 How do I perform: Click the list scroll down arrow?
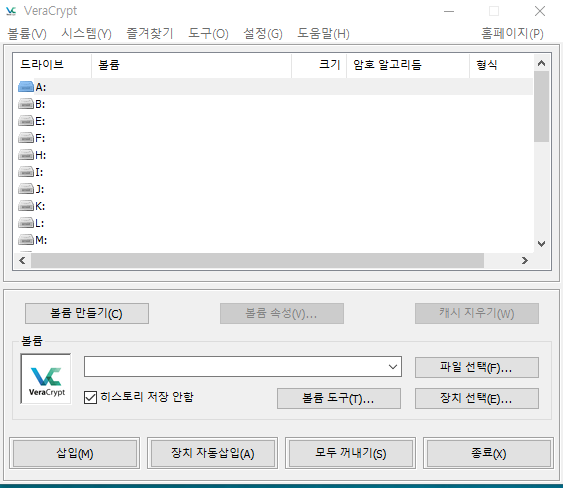[541, 244]
